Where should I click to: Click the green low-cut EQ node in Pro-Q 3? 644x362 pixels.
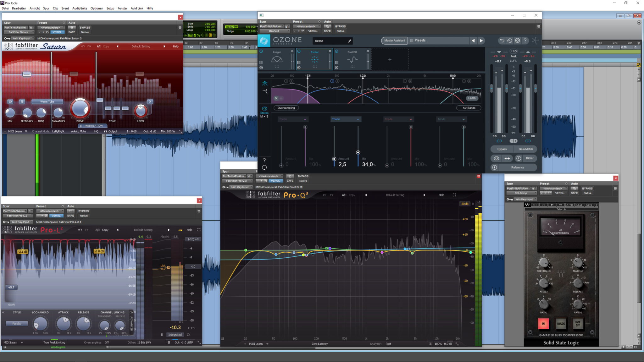pos(246,250)
